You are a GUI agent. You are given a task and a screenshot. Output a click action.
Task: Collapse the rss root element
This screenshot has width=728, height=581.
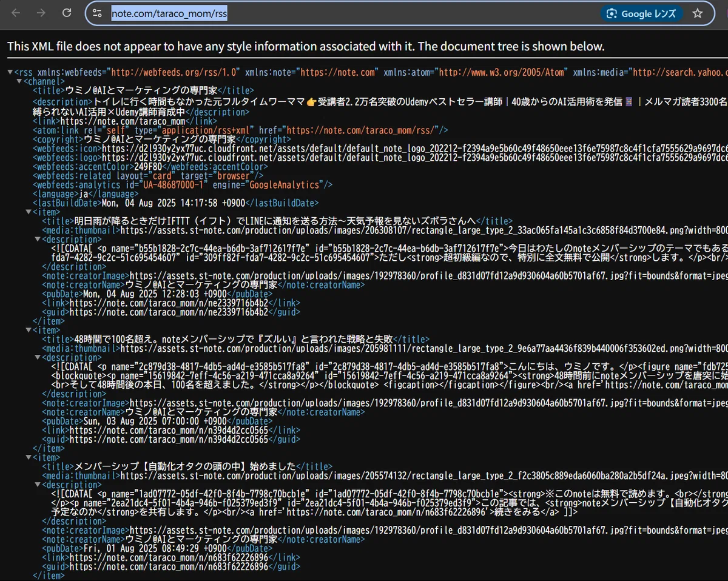point(10,72)
